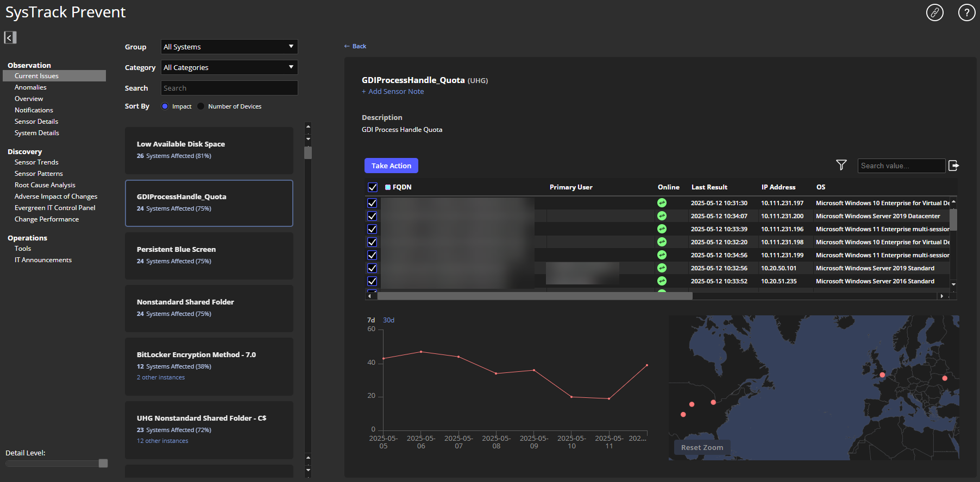Select the Low Available Disk Space card

click(x=209, y=150)
